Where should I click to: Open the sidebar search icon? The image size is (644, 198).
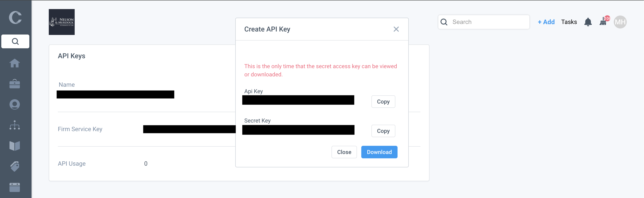[15, 41]
